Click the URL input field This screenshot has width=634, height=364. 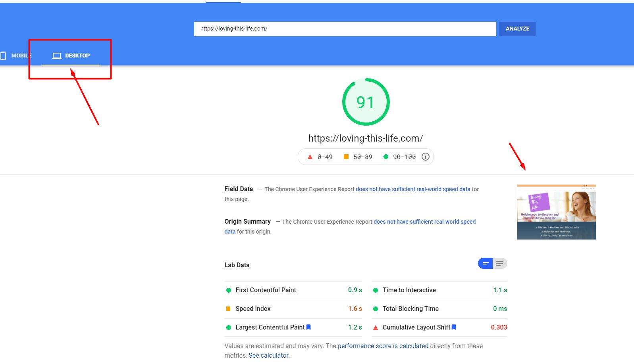point(345,29)
